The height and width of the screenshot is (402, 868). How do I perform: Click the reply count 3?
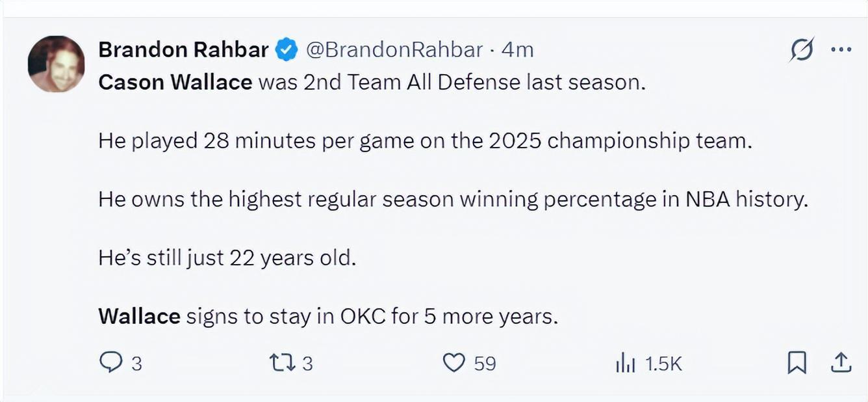pyautogui.click(x=136, y=364)
